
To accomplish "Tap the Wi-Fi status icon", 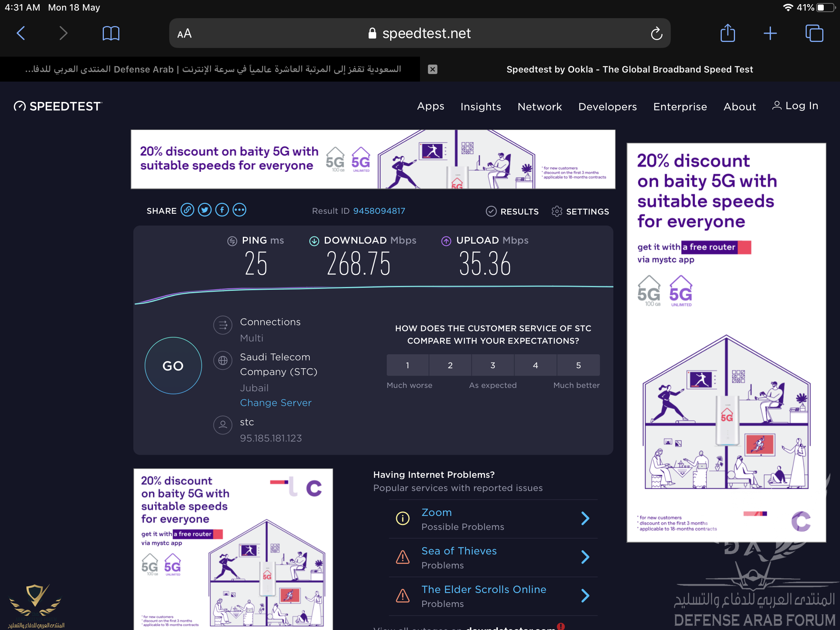I will pyautogui.click(x=788, y=8).
